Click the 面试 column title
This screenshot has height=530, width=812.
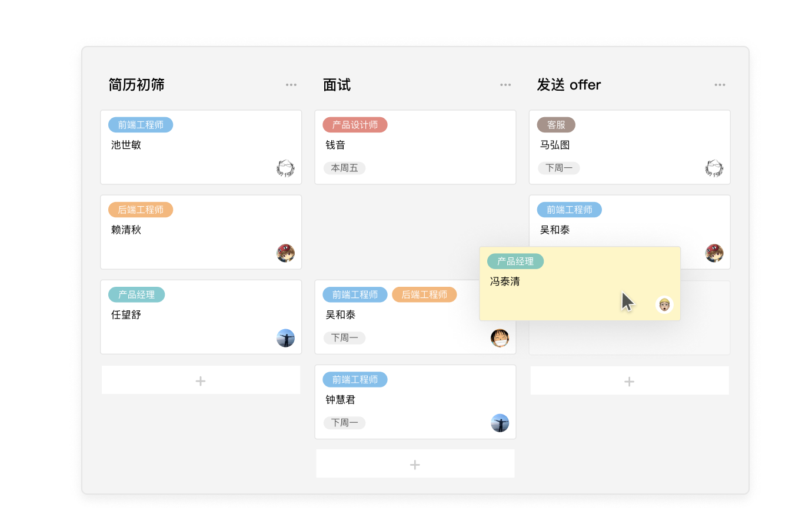[337, 85]
